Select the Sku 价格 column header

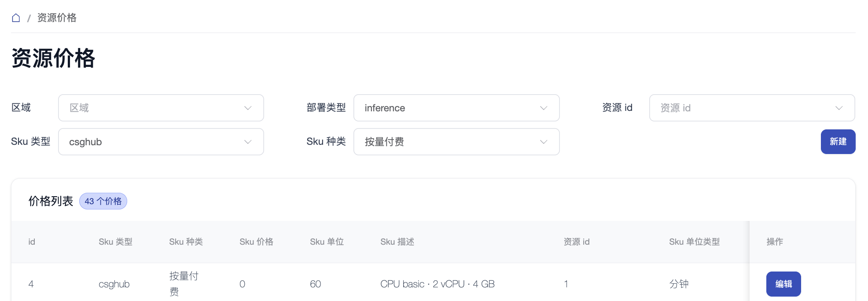point(257,242)
